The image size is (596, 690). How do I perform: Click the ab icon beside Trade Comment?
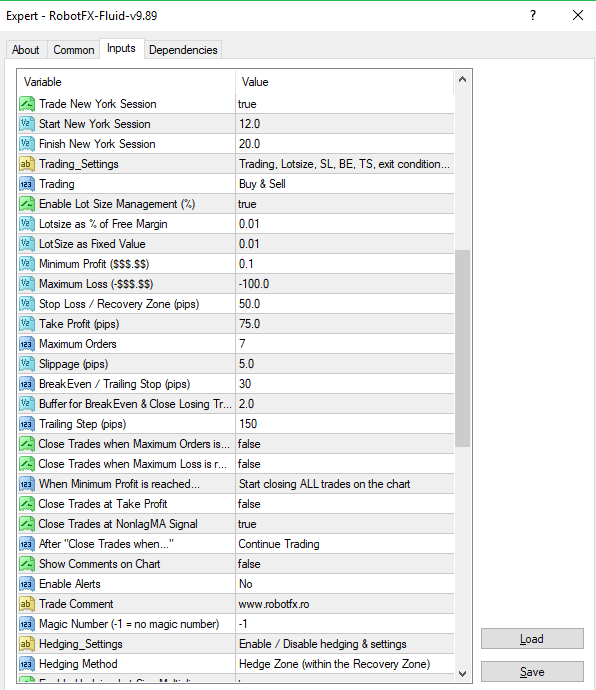point(26,605)
